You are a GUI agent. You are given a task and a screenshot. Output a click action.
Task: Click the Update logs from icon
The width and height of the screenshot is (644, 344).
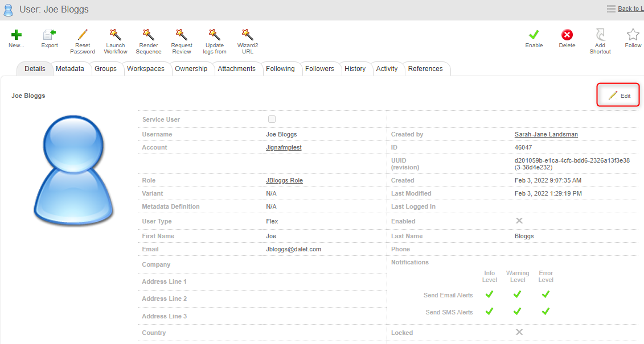pos(215,35)
